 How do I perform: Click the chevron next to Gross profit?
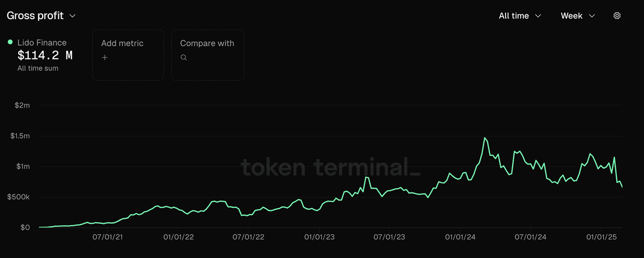click(72, 16)
